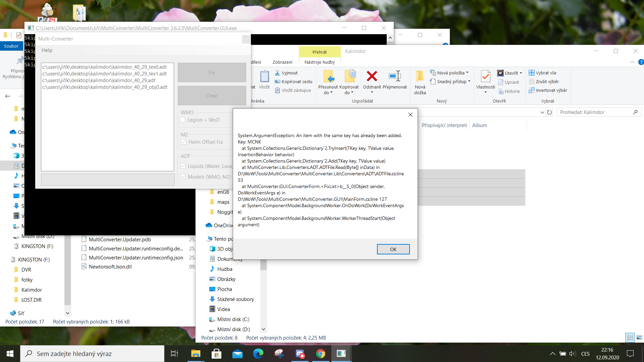Click the Vyjmout scissors icon
The width and height of the screenshot is (644, 362).
(277, 73)
